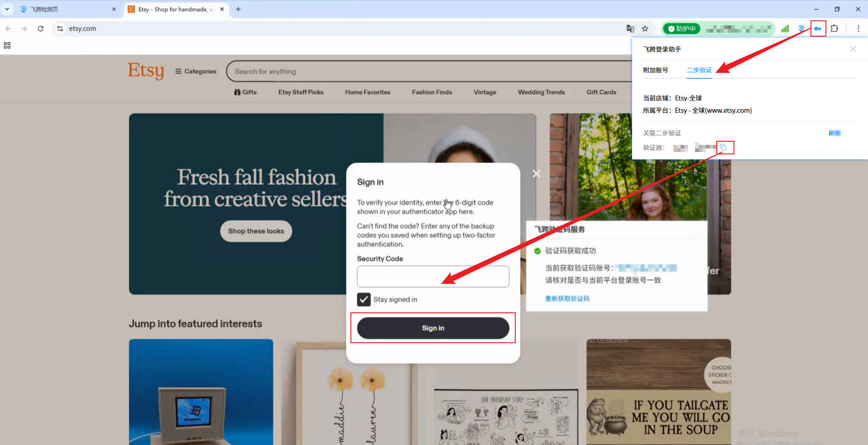
Task: Open the Gifts navigation link
Action: tap(245, 92)
